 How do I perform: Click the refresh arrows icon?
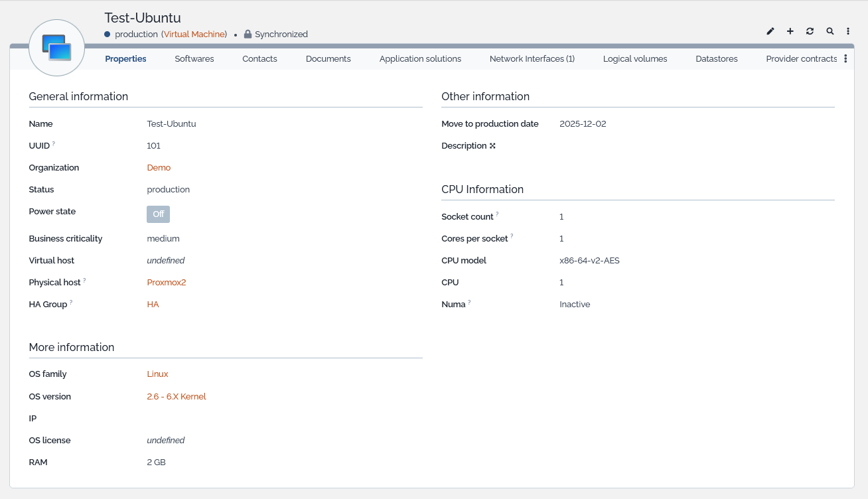[810, 31]
